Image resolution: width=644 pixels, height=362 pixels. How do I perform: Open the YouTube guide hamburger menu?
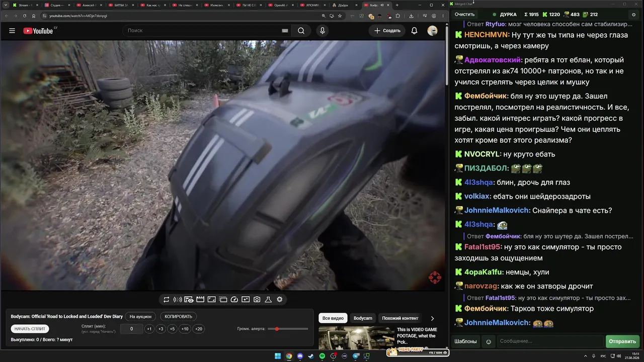[x=12, y=31]
